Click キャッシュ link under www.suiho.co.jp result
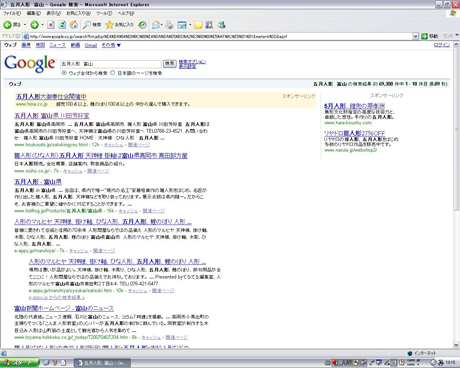Image resolution: width=460 pixels, height=368 pixels. 73,171
